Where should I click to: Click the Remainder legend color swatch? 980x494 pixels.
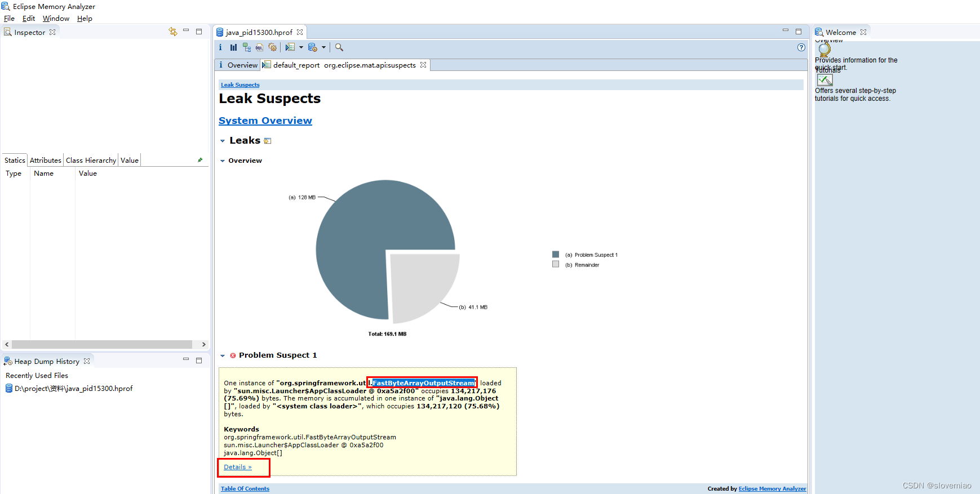556,264
